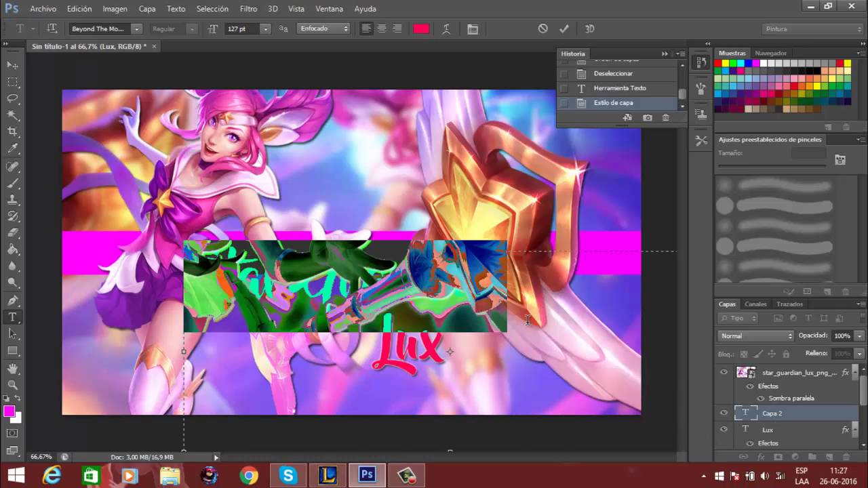Image resolution: width=868 pixels, height=488 pixels.
Task: Switch to the Canales tab
Action: [x=755, y=304]
